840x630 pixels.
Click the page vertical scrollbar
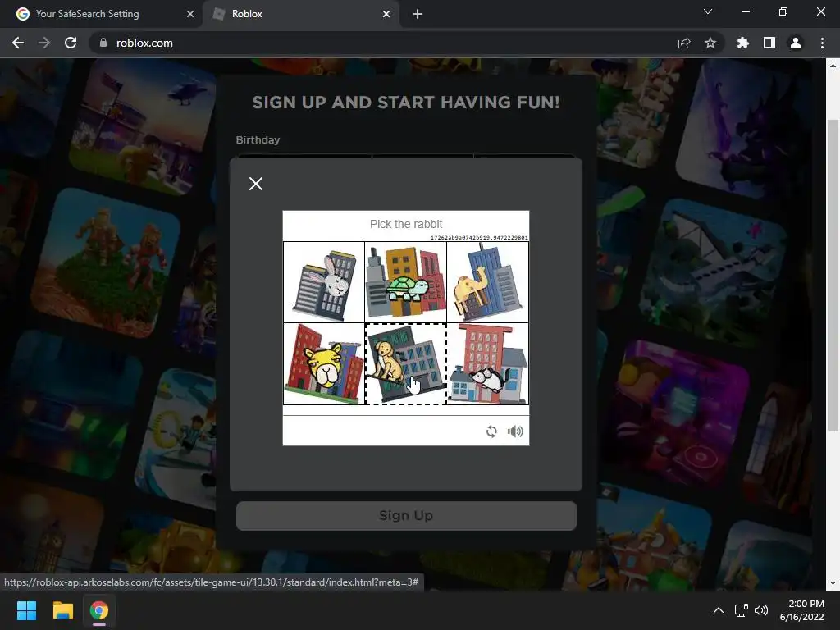coord(833,275)
